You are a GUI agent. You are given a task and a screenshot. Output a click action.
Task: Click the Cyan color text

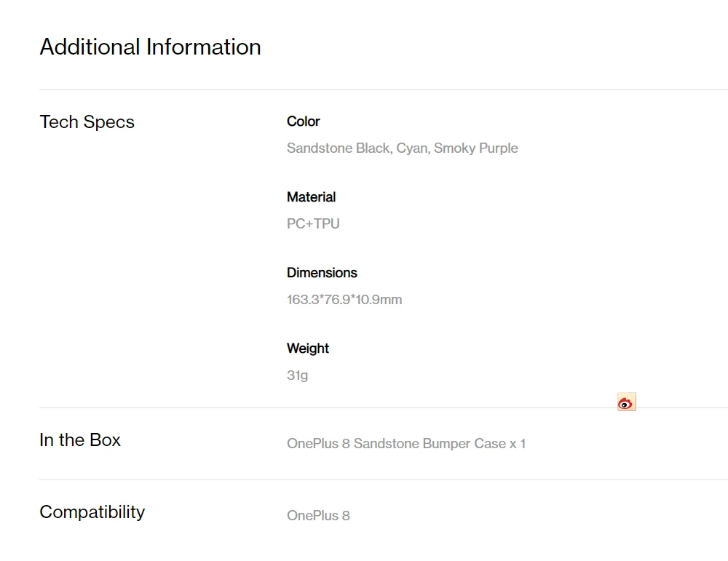click(x=412, y=148)
